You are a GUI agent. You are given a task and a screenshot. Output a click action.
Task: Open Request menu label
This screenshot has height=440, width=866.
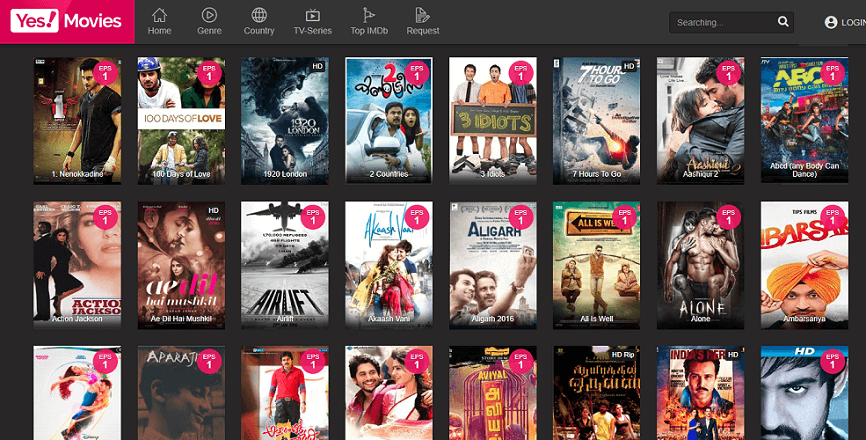[423, 31]
